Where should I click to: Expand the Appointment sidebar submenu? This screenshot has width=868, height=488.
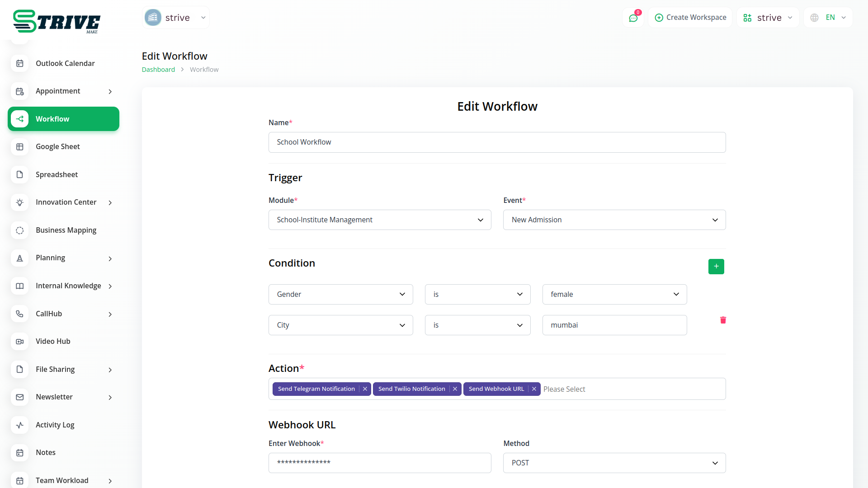(x=110, y=91)
